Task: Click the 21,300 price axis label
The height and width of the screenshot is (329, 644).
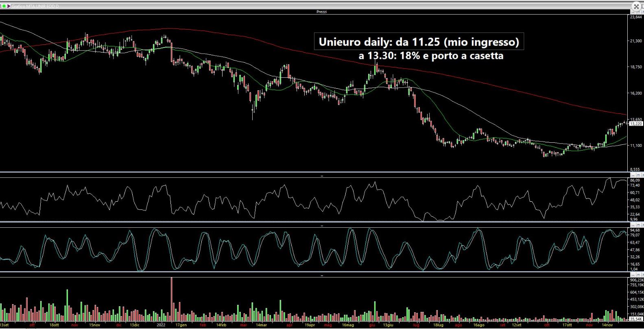Action: tap(636, 41)
